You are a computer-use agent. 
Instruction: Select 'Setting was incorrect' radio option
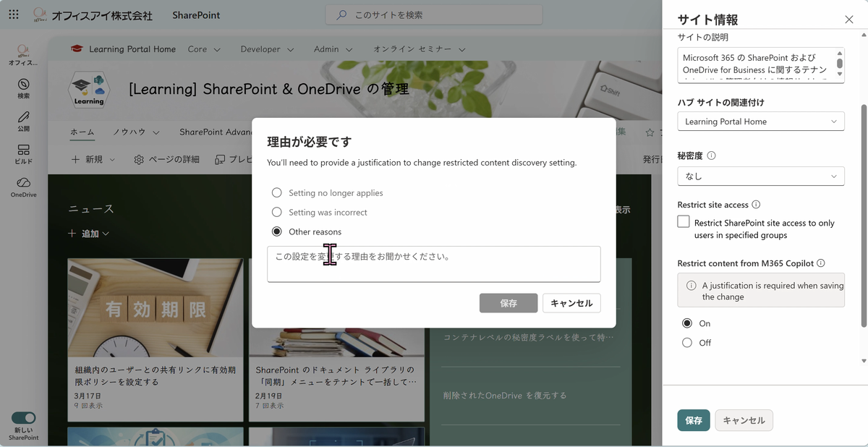pos(276,213)
